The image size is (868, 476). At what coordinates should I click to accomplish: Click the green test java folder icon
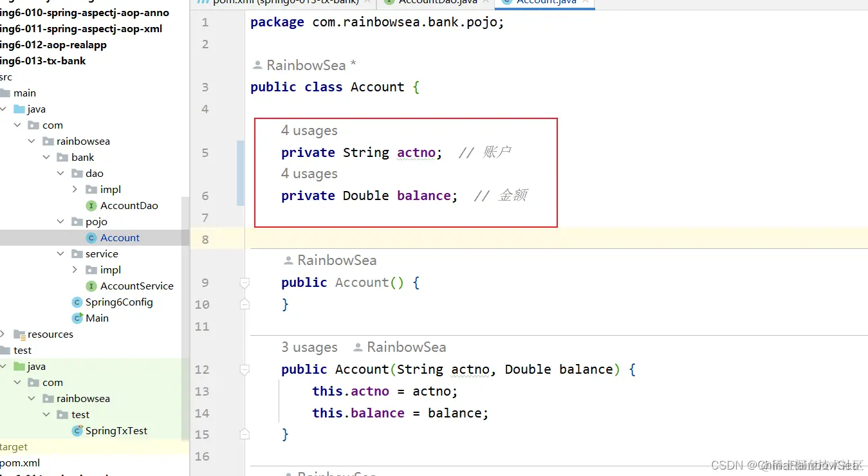tap(19, 367)
